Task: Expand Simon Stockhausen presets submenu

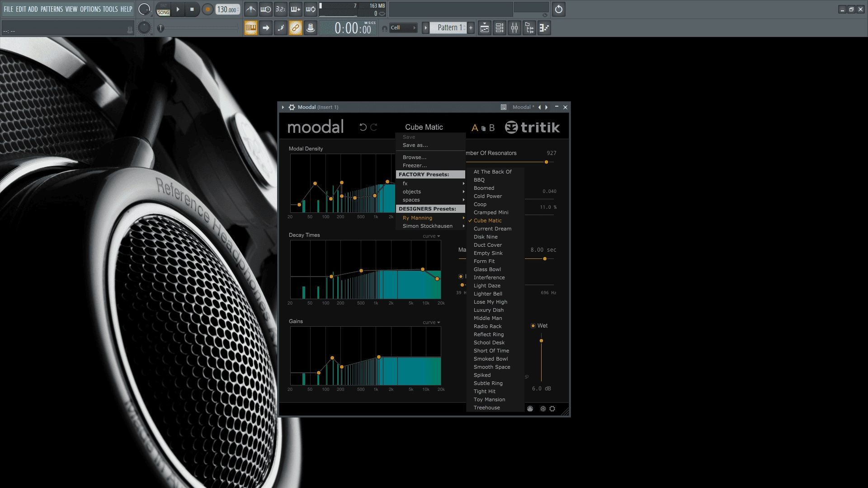Action: (430, 226)
